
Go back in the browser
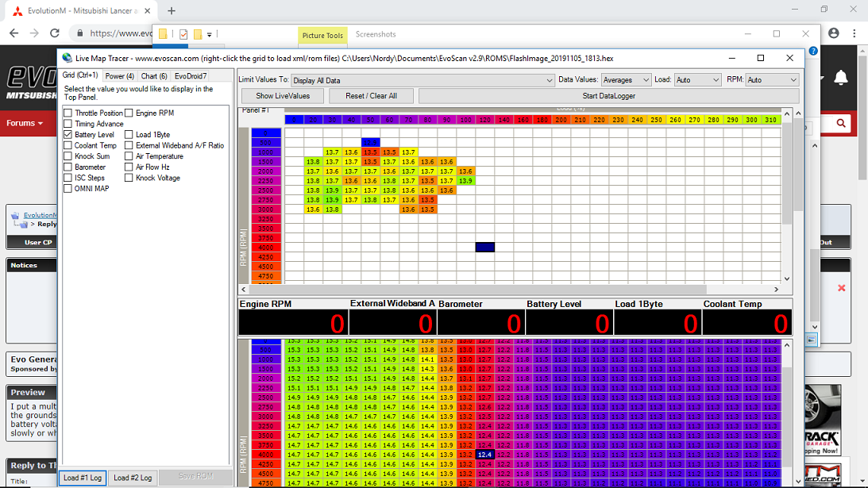point(14,33)
